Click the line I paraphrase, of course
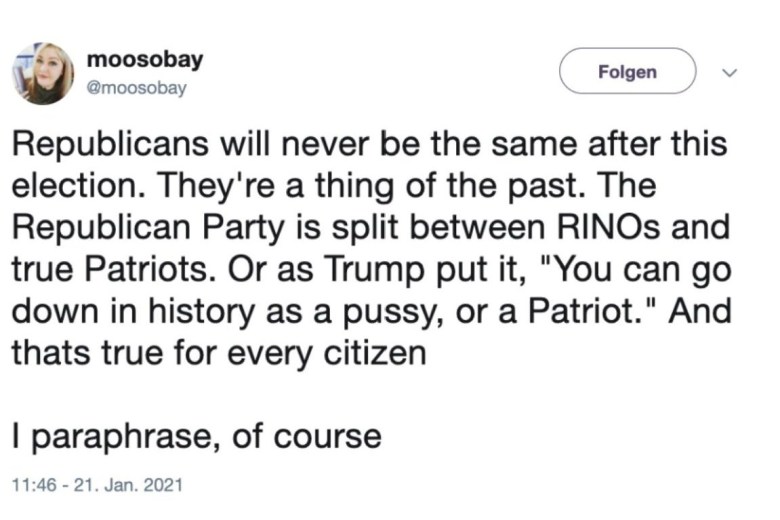Screen dimensions: 780x520 click(196, 436)
